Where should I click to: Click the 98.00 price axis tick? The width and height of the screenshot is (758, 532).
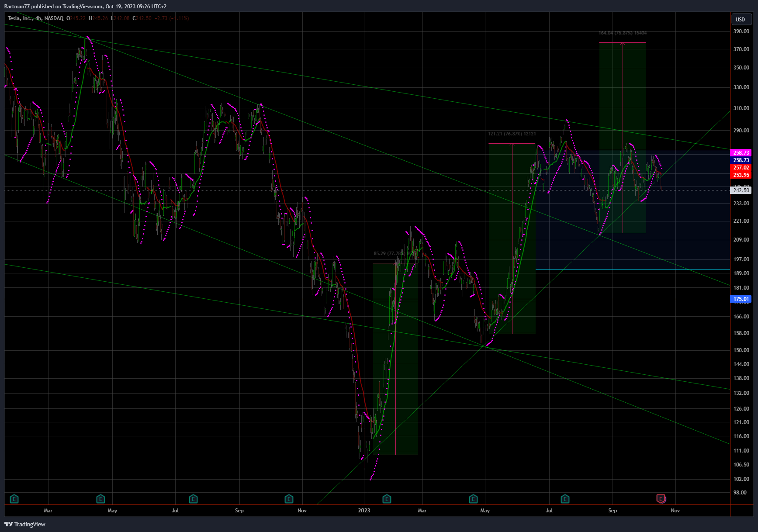(x=740, y=493)
